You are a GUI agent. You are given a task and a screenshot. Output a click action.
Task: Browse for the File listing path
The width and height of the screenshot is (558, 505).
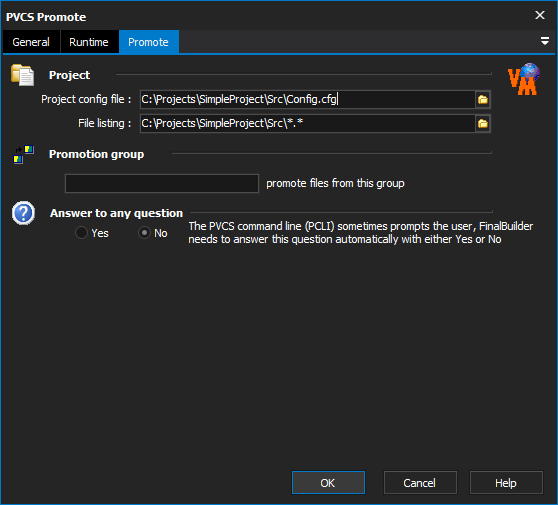tap(483, 123)
